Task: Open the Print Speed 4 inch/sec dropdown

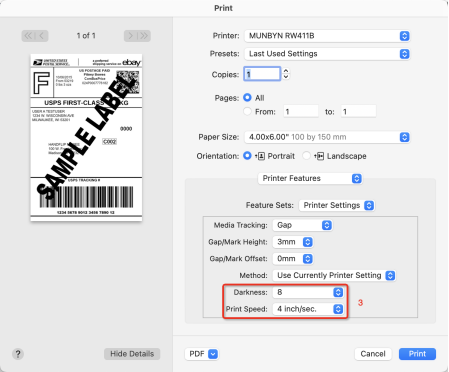Action: coord(308,309)
